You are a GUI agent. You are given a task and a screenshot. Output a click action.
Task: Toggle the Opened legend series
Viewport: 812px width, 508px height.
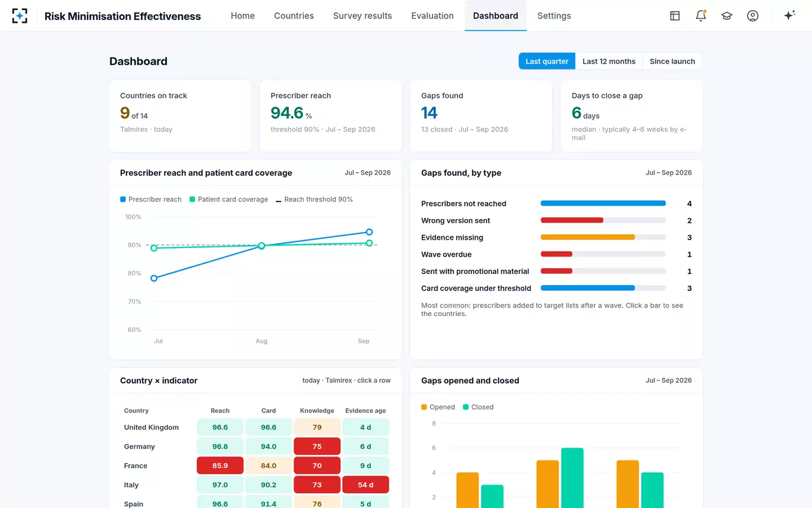(438, 407)
